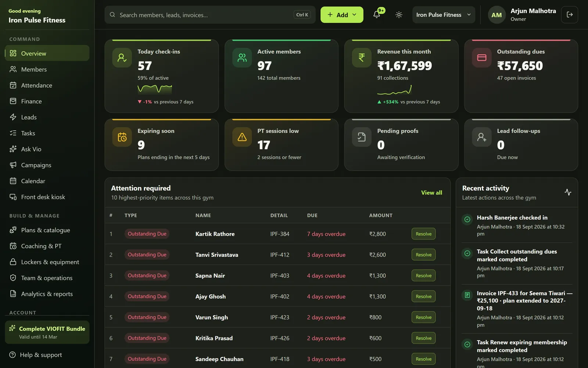This screenshot has height=368, width=588.
Task: Open Analytics & reports
Action: (47, 294)
